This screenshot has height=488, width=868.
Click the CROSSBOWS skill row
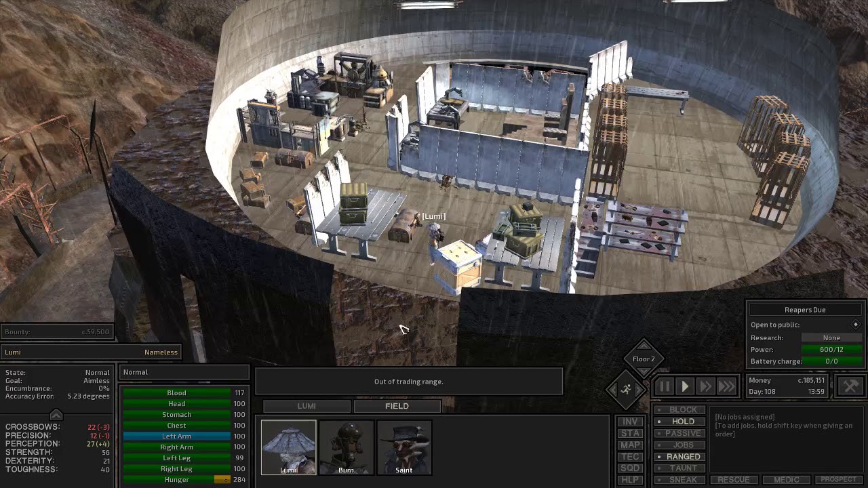(x=58, y=427)
